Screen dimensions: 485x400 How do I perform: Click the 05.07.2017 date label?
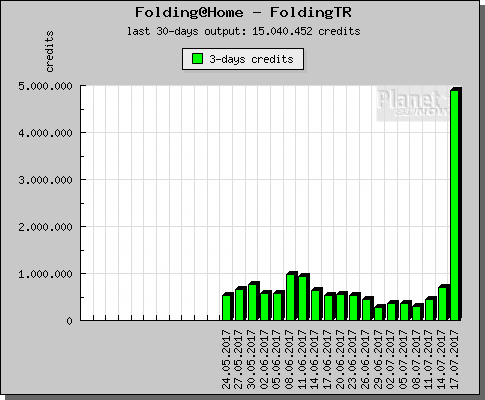403,359
